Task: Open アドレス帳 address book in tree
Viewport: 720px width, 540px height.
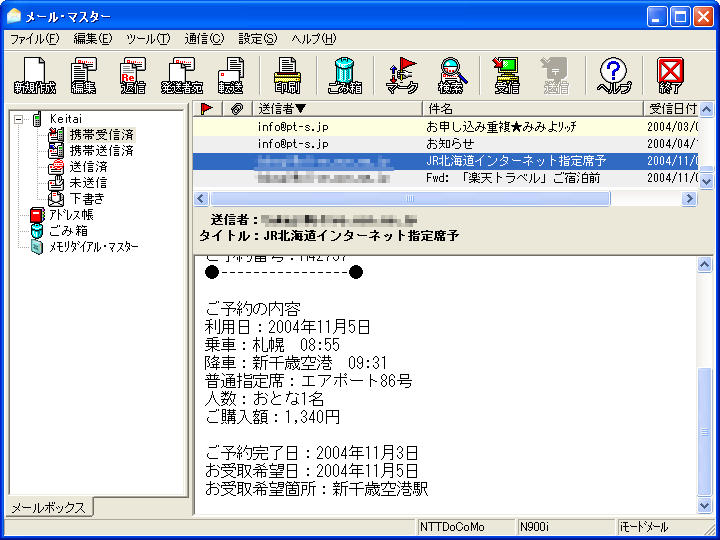Action: tap(71, 215)
